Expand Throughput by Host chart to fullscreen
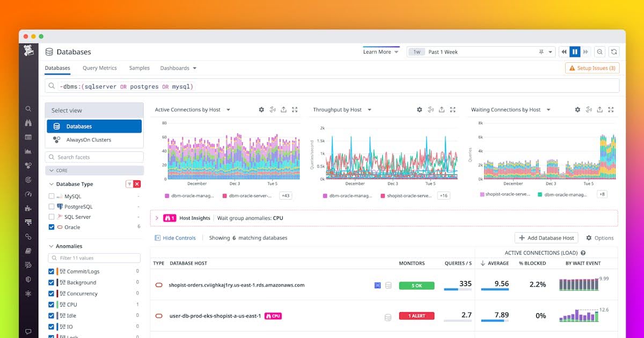The height and width of the screenshot is (338, 644). [x=452, y=109]
